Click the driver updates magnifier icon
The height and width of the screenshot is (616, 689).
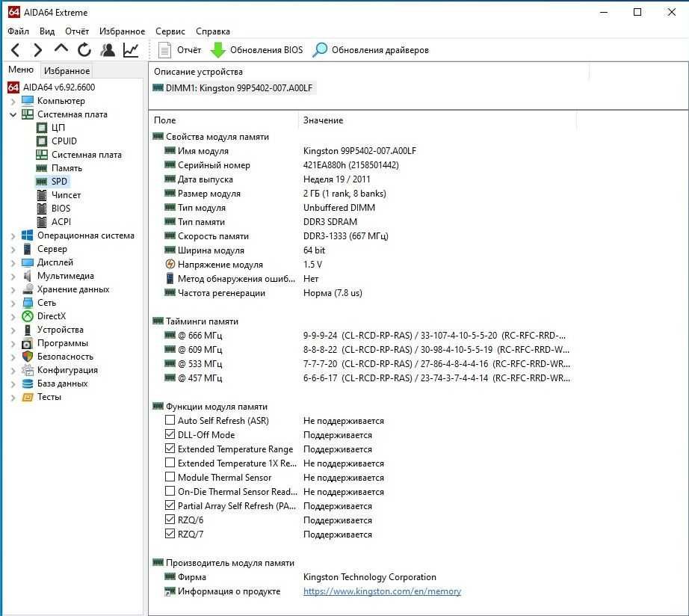(320, 50)
